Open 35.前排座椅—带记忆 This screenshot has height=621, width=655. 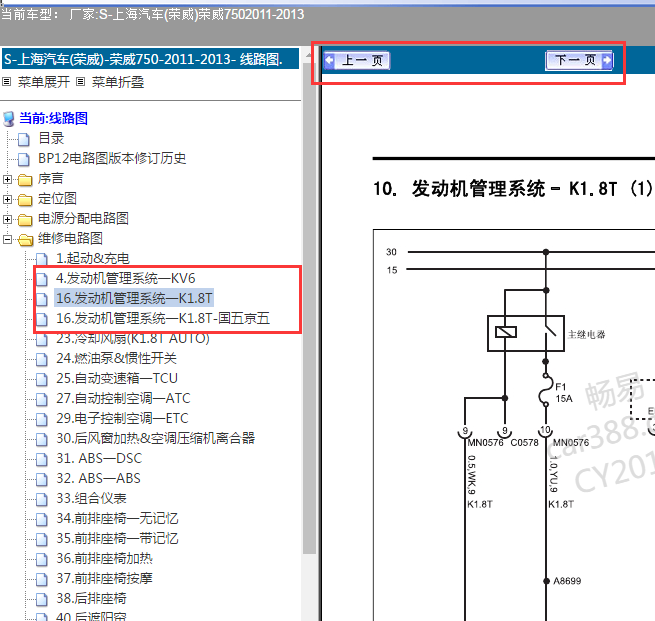pyautogui.click(x=117, y=539)
